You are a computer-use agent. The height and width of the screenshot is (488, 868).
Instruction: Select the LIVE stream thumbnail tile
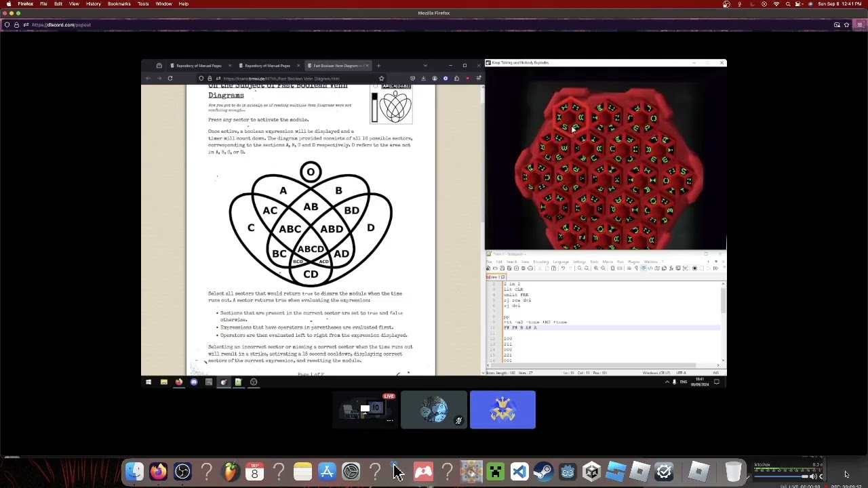tap(365, 409)
